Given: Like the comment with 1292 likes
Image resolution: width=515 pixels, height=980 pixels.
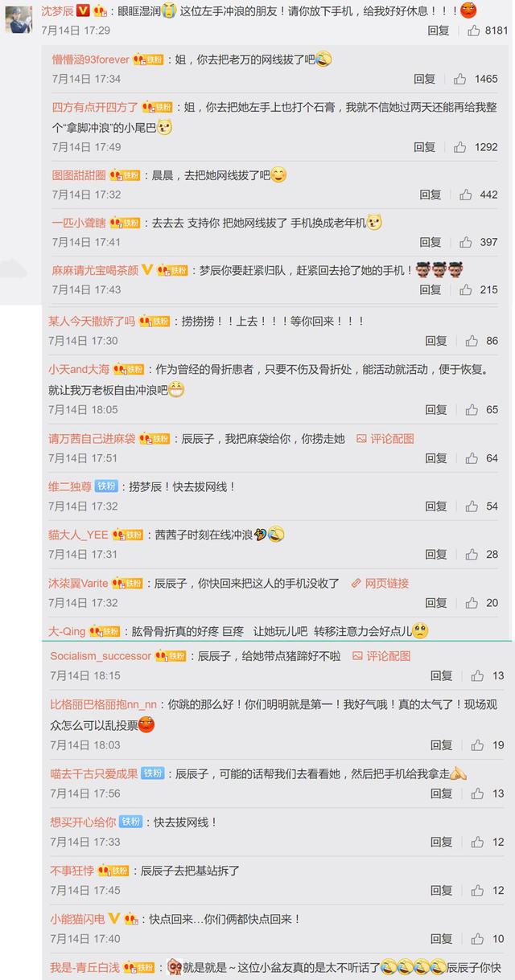Looking at the screenshot, I should [x=459, y=147].
